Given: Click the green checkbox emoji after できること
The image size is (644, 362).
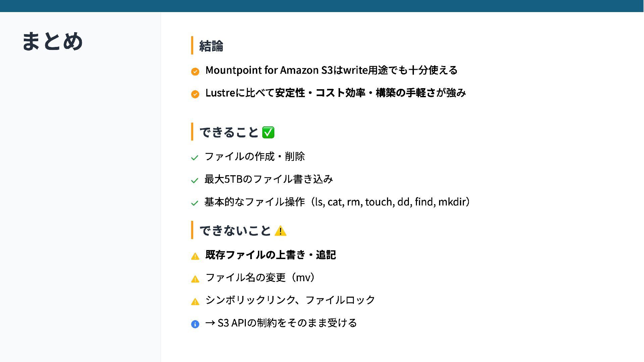Looking at the screenshot, I should coord(268,132).
